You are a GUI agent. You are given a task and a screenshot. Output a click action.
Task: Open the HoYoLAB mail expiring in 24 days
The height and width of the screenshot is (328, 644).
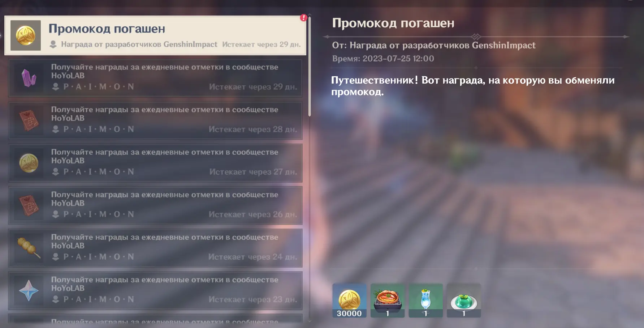point(155,248)
